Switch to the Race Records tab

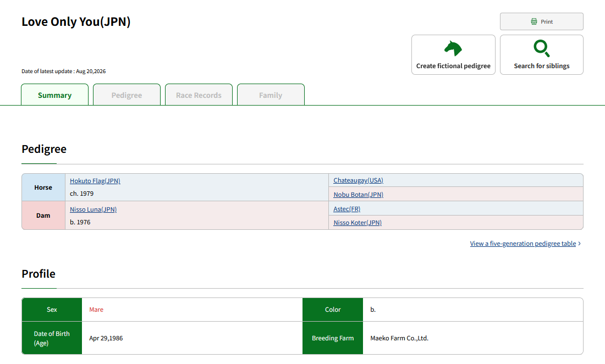(199, 95)
